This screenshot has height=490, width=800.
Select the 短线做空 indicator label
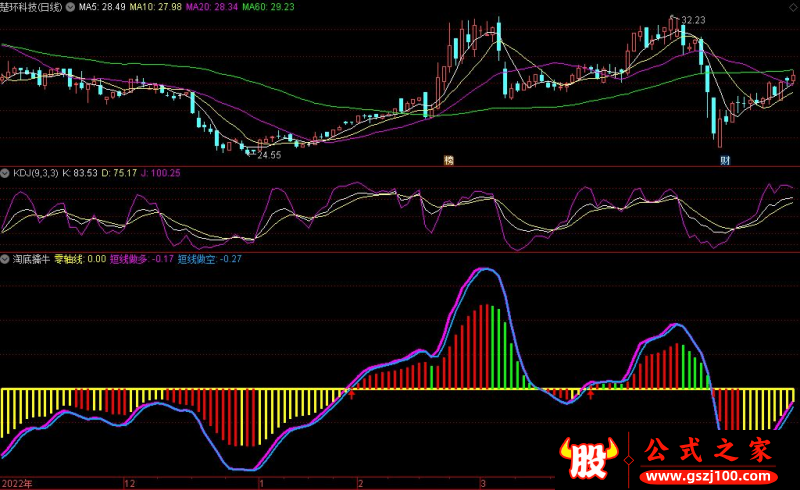(x=209, y=259)
